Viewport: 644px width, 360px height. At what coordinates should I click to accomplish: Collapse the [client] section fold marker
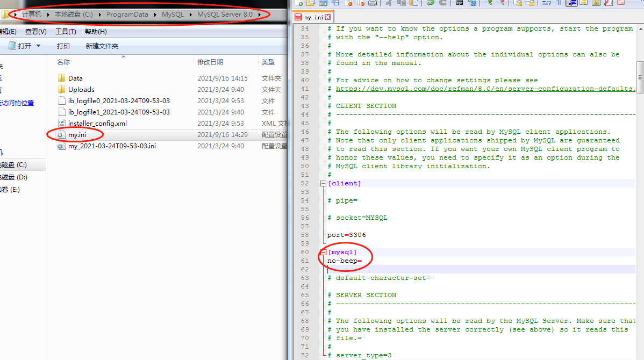coord(323,183)
